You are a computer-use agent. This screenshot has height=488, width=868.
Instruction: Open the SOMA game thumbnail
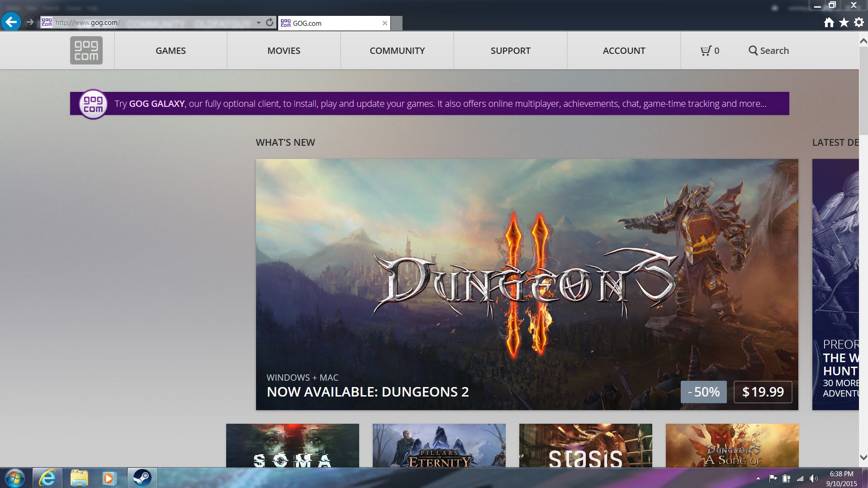[292, 445]
